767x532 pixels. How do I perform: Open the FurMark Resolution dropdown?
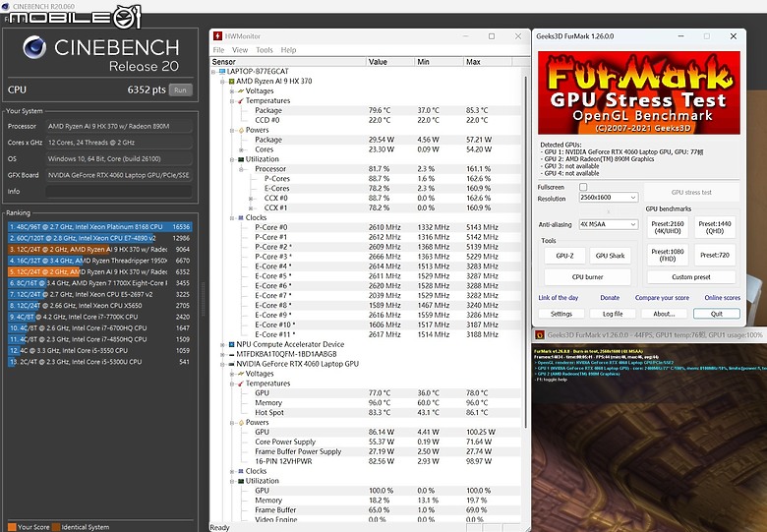(x=609, y=197)
